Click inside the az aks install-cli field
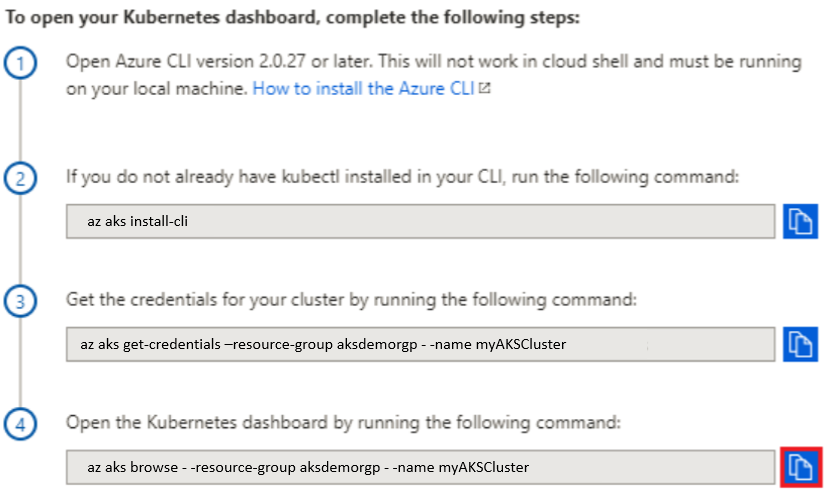 [420, 222]
